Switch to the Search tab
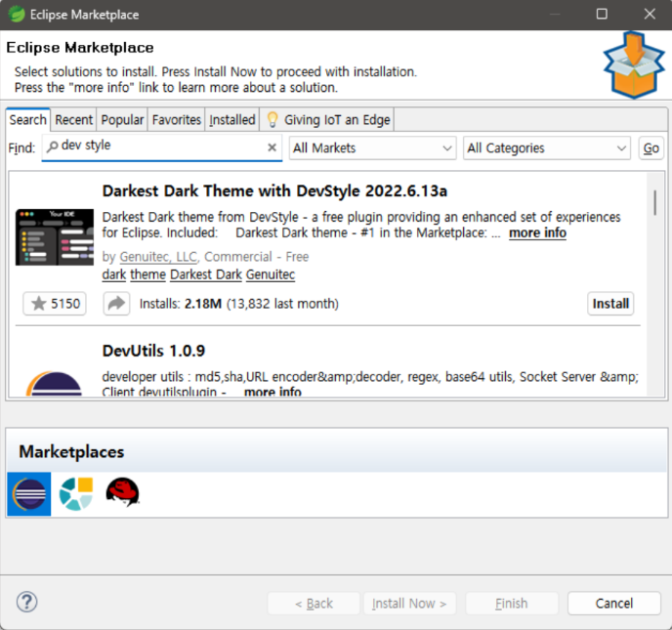The height and width of the screenshot is (630, 672). 28,119
